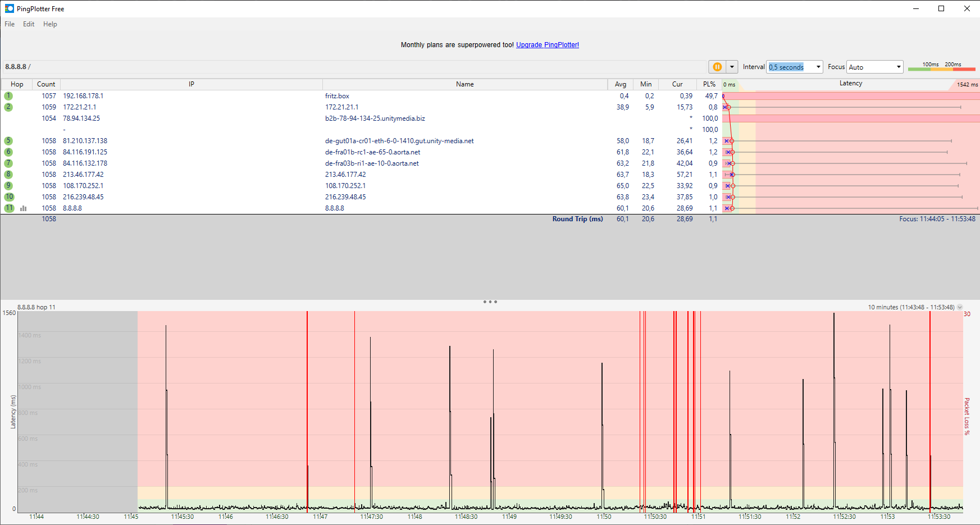Click the 11:47 time label on the timeline axis
980x525 pixels.
pos(320,517)
